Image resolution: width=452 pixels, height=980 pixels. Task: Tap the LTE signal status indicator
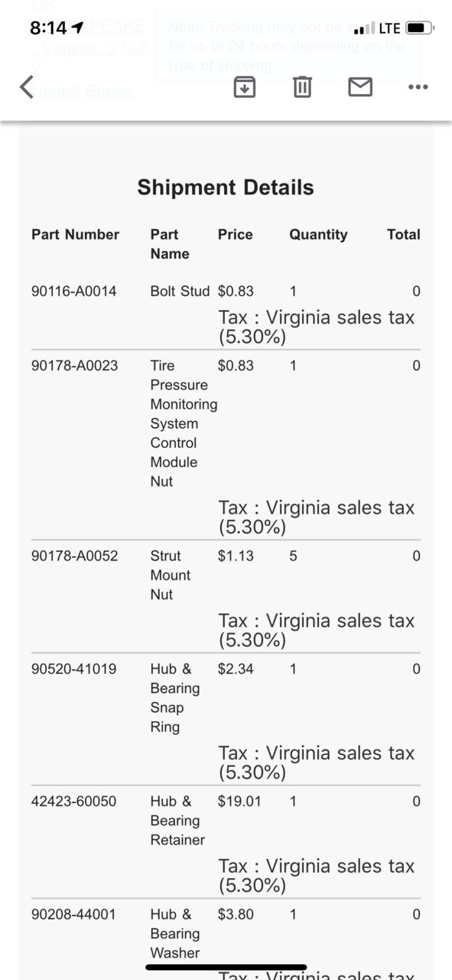tap(390, 28)
